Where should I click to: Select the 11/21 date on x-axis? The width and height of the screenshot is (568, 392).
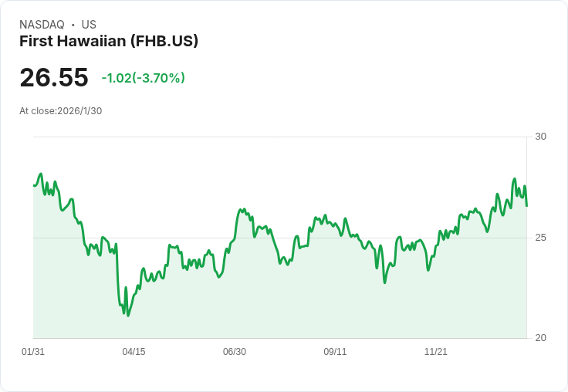(x=436, y=352)
